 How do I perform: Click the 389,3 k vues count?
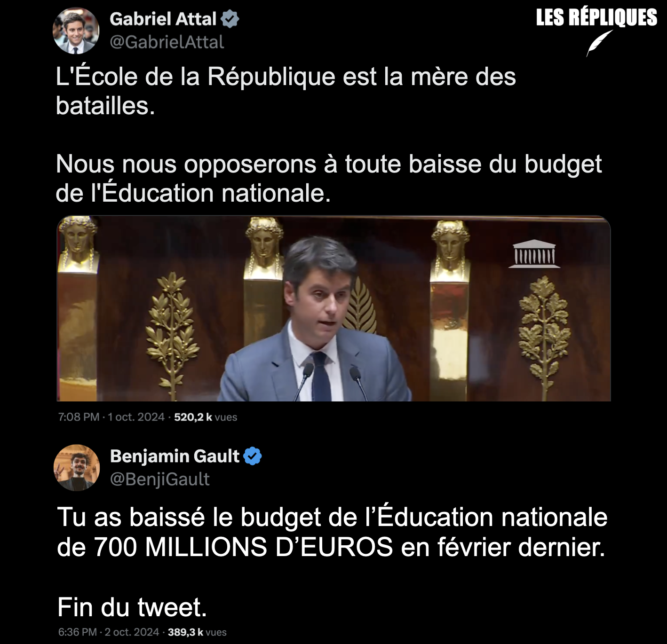197,632
